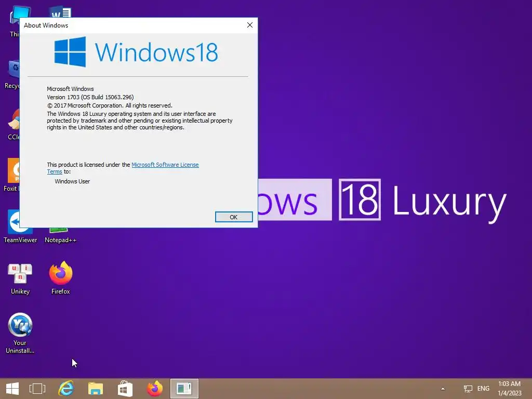Open the Microsoft Software License link

(x=165, y=165)
